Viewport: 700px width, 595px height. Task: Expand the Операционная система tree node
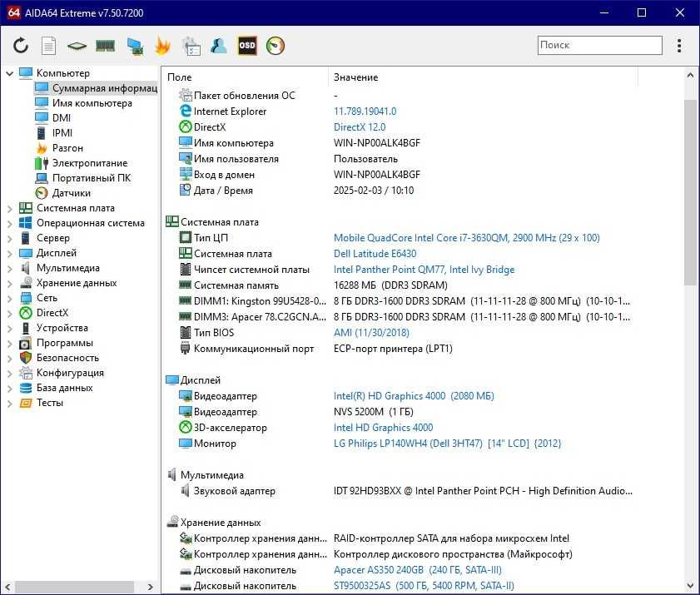click(x=9, y=223)
